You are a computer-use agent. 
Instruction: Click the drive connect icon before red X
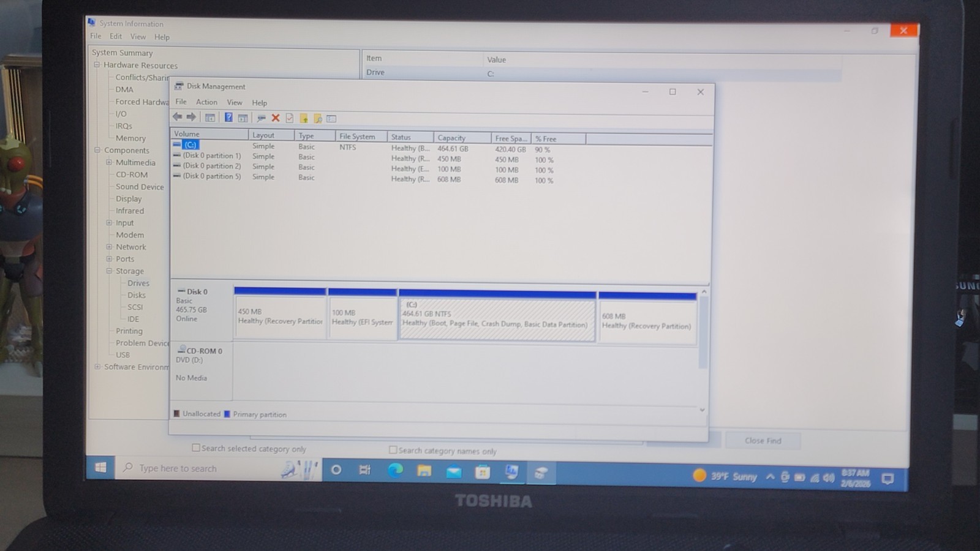coord(261,118)
